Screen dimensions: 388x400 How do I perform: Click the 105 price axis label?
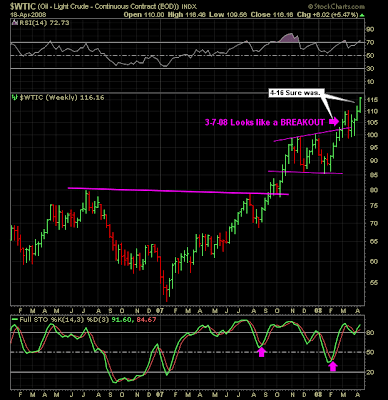[x=372, y=123]
